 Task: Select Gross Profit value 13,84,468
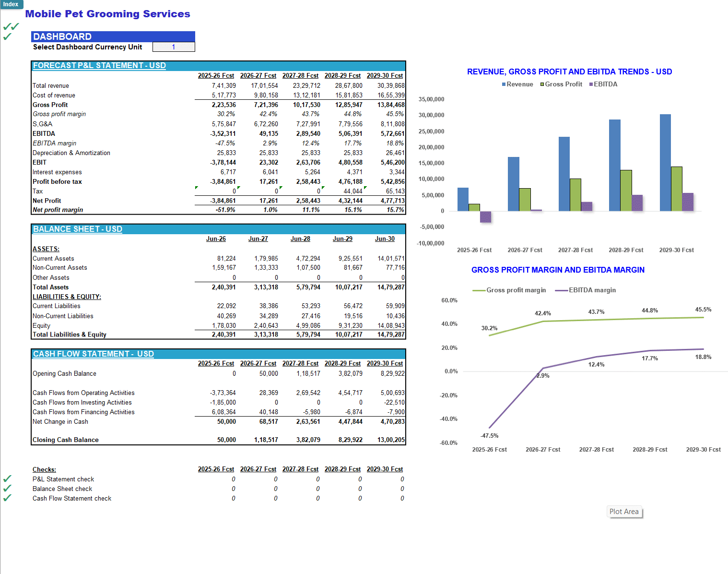391,105
